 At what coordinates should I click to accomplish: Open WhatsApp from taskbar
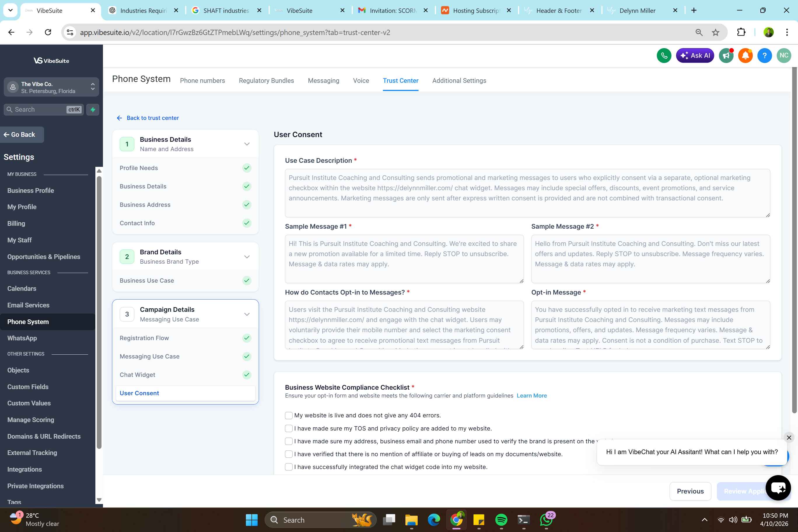(x=546, y=520)
